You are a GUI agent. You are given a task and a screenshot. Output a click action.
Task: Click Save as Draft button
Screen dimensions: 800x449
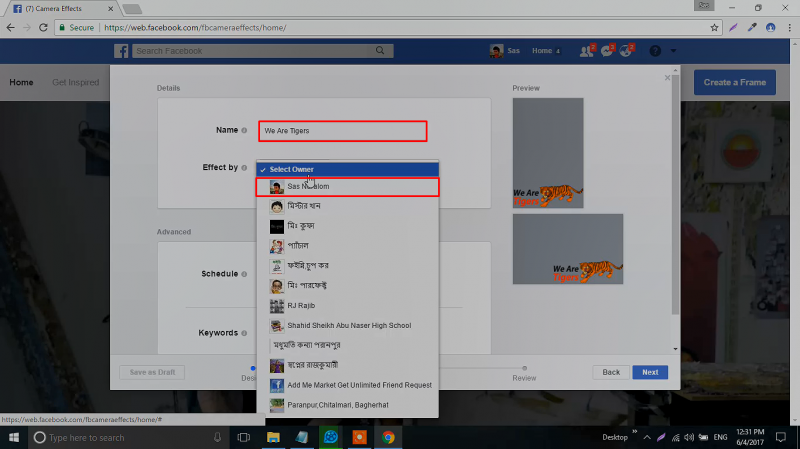(152, 372)
